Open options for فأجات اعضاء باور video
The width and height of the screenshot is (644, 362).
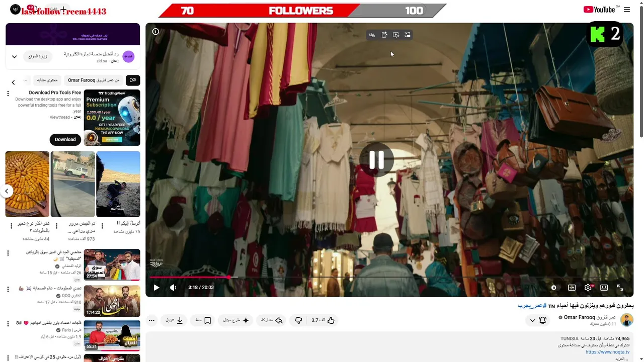coord(8,324)
